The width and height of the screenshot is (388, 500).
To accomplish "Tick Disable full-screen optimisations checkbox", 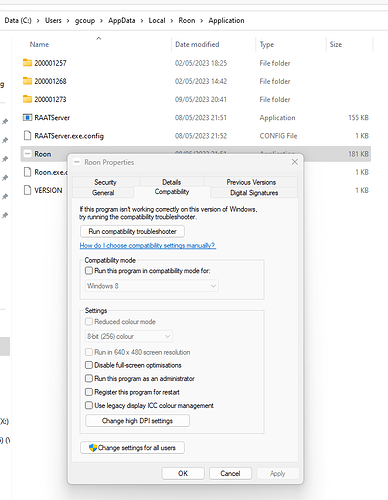I will [x=89, y=365].
